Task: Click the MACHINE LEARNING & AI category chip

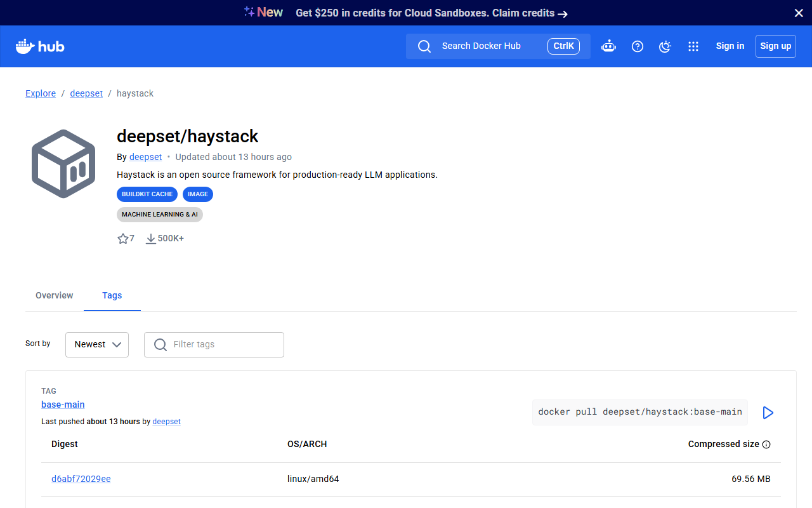Action: [160, 215]
